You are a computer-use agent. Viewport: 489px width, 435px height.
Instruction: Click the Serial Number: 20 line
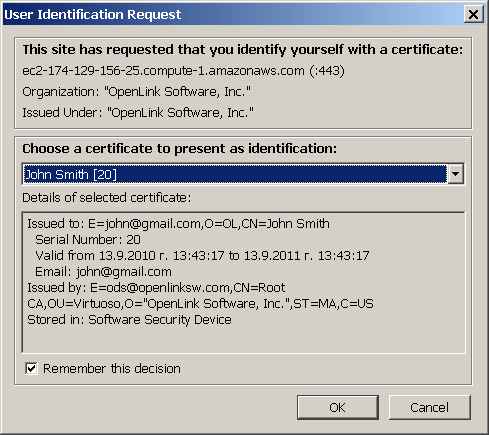click(x=88, y=240)
